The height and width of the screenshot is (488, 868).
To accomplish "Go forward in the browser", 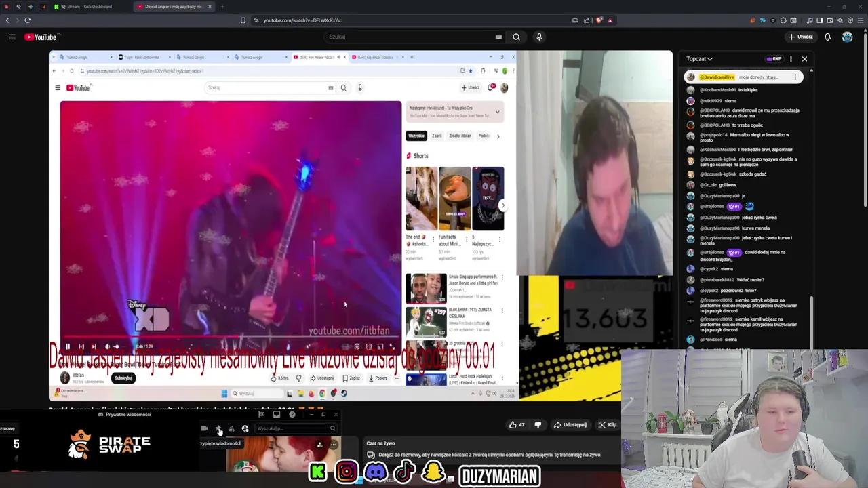I will (18, 20).
